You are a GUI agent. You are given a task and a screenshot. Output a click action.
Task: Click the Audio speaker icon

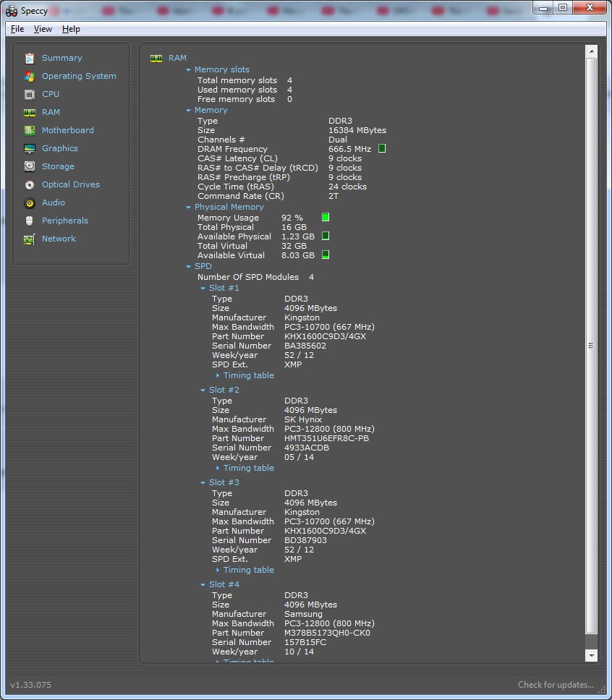coord(30,203)
